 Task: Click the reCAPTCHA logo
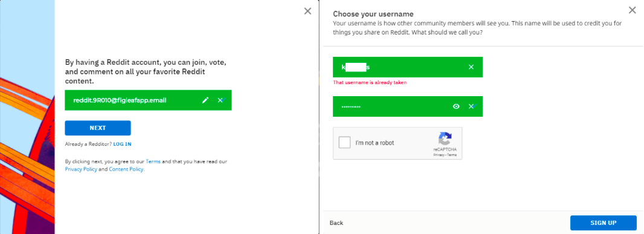tap(445, 138)
